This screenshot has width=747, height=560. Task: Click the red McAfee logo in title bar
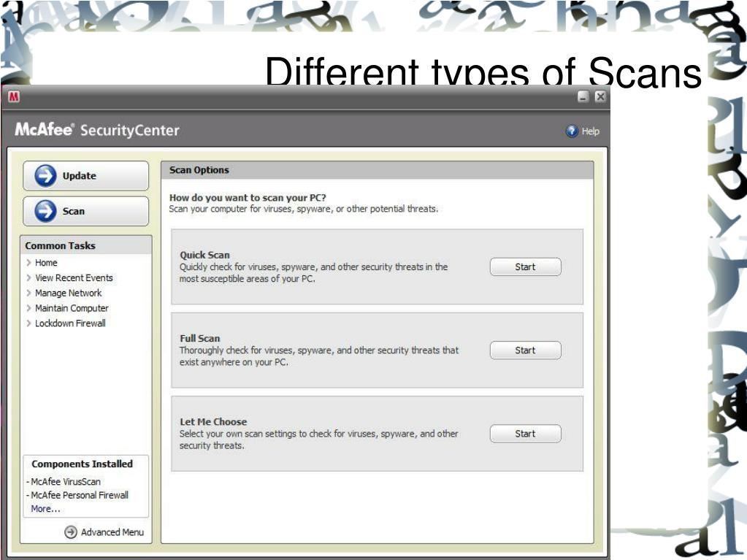tap(14, 96)
